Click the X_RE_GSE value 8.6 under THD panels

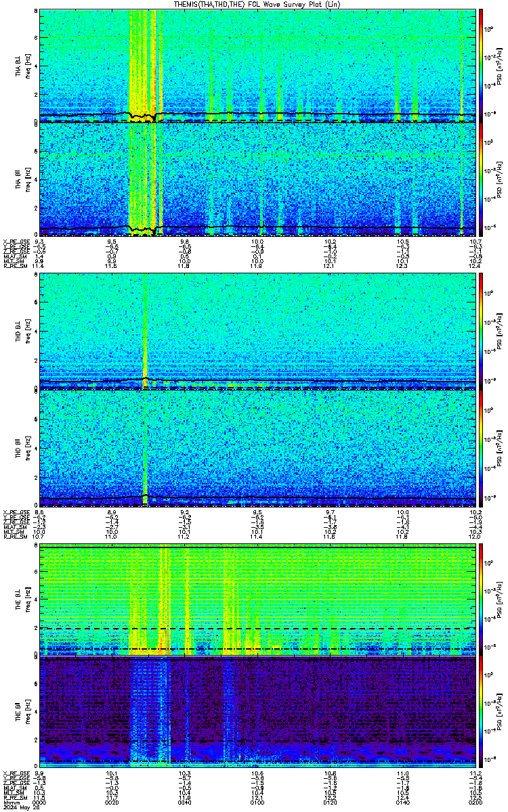[39, 512]
